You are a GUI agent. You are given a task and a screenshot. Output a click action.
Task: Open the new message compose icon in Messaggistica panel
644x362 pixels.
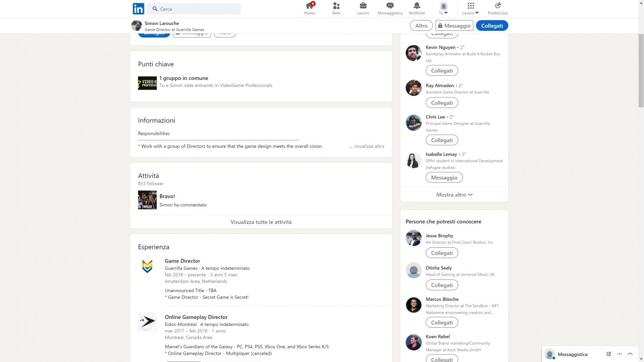608,354
